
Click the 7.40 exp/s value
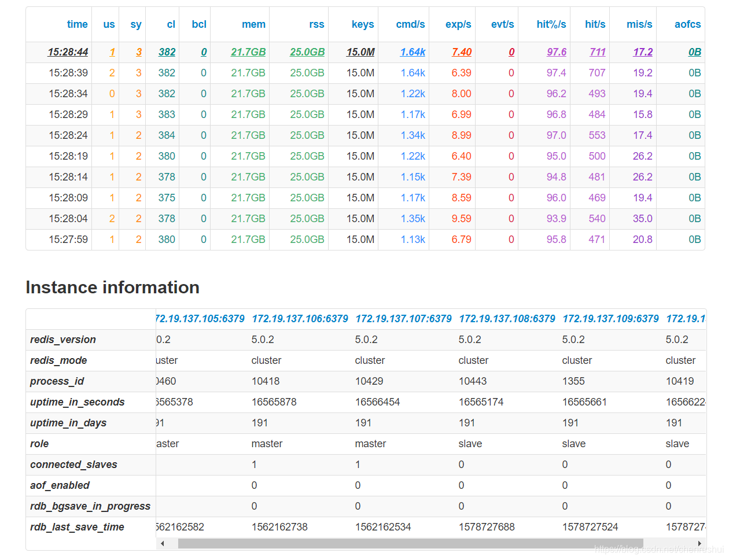pos(462,52)
